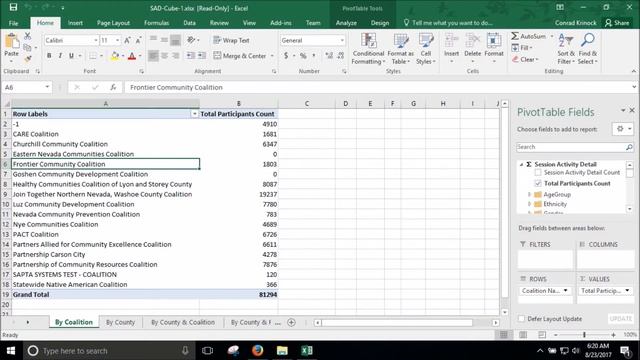The width and height of the screenshot is (640, 360).
Task: Open the General number format dropdown
Action: click(x=342, y=40)
